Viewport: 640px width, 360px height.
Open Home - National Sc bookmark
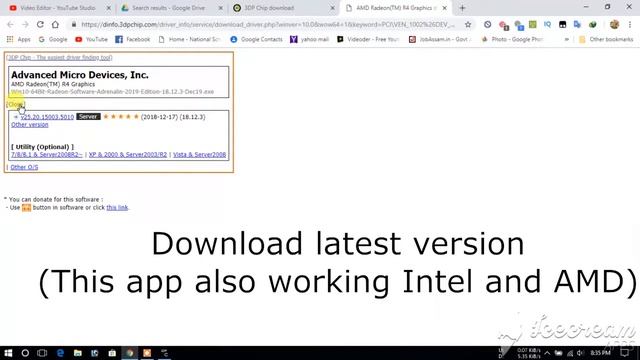189,39
